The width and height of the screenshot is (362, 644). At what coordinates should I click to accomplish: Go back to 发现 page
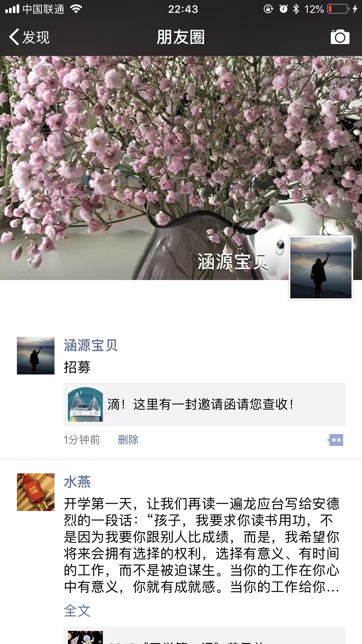29,37
